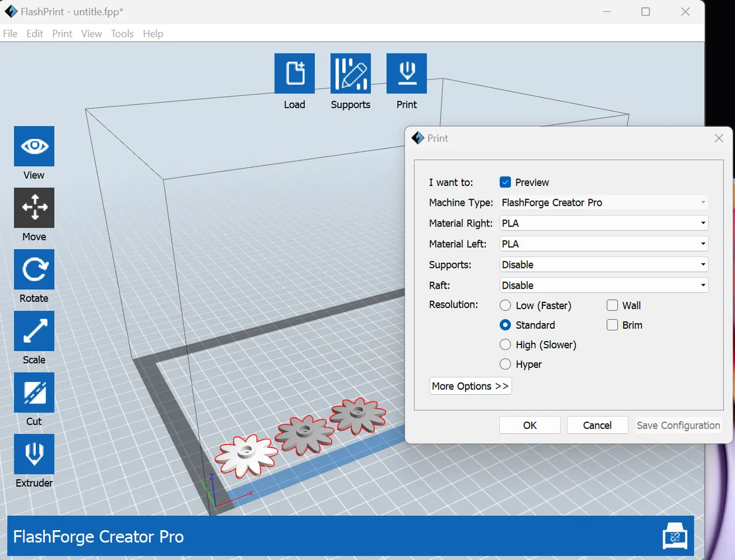The height and width of the screenshot is (560, 735).
Task: Minimize the FlashPrint window
Action: [x=607, y=11]
